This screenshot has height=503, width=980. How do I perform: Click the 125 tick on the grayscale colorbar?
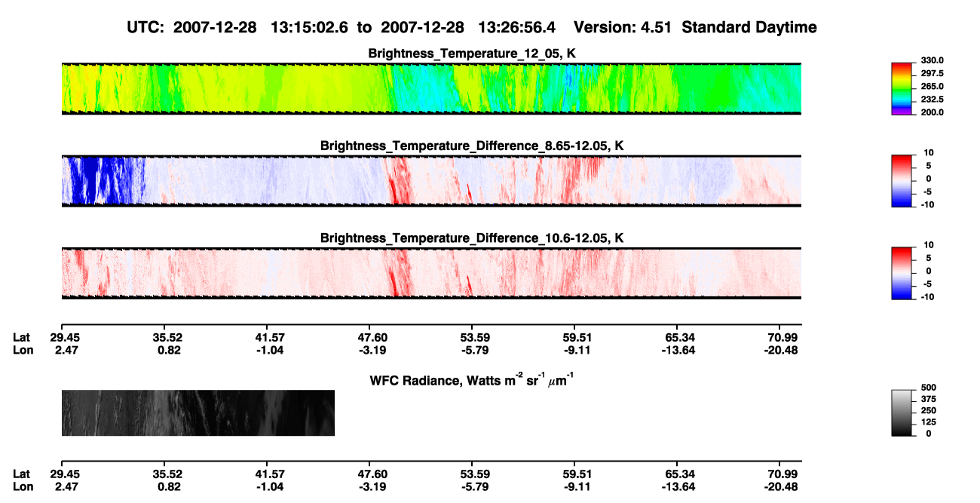pos(930,422)
